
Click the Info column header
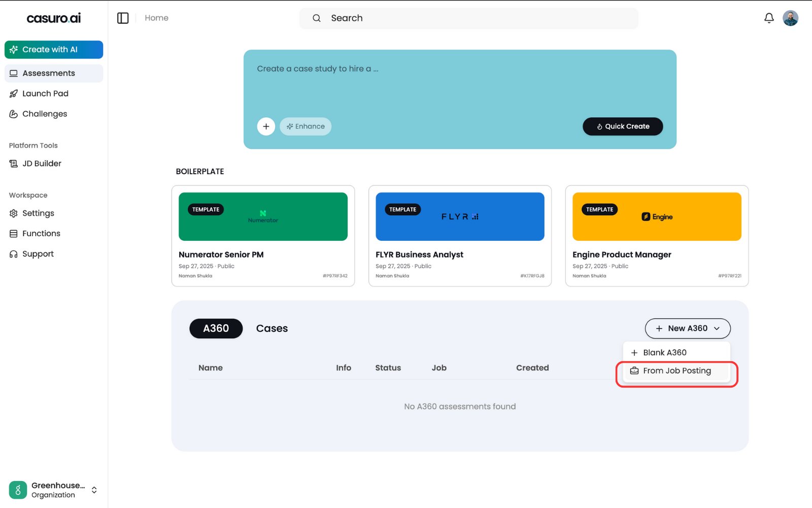coord(344,368)
